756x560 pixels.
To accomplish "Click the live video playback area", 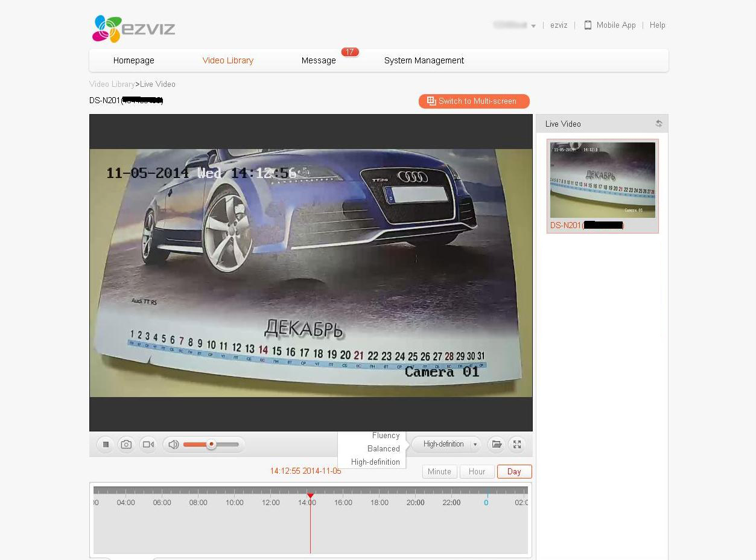I will 311,273.
